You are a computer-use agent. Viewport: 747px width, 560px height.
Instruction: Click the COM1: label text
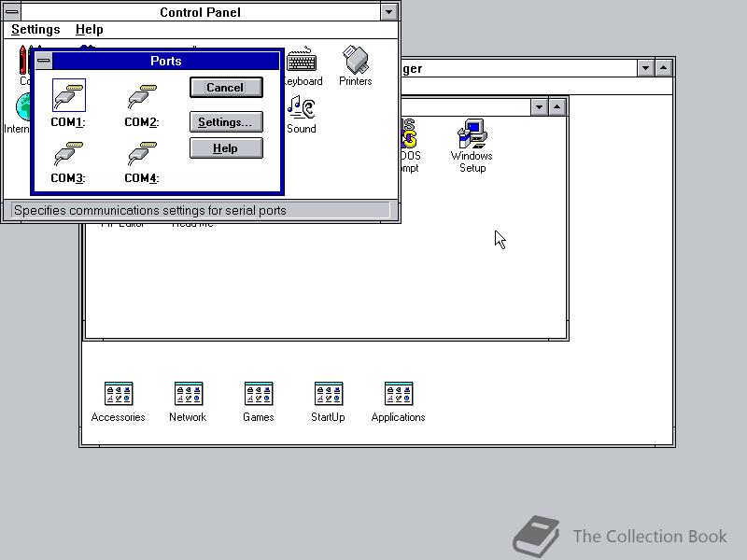tap(67, 122)
